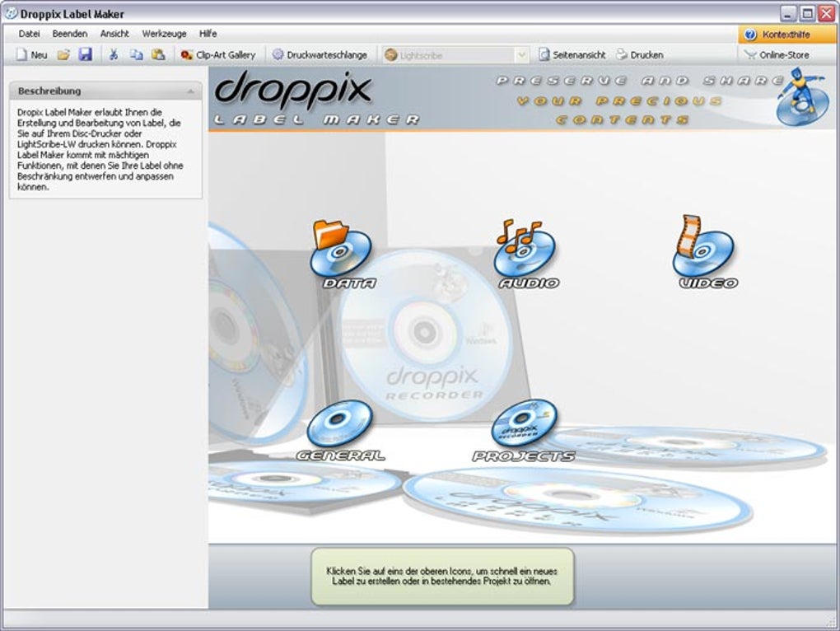Open the Datei menu
Screen dimensions: 840x631
pyautogui.click(x=30, y=34)
